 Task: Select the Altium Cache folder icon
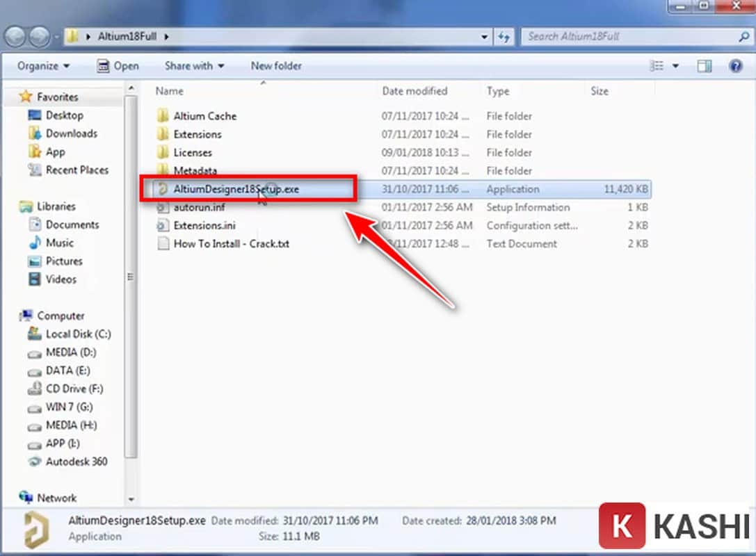[163, 115]
